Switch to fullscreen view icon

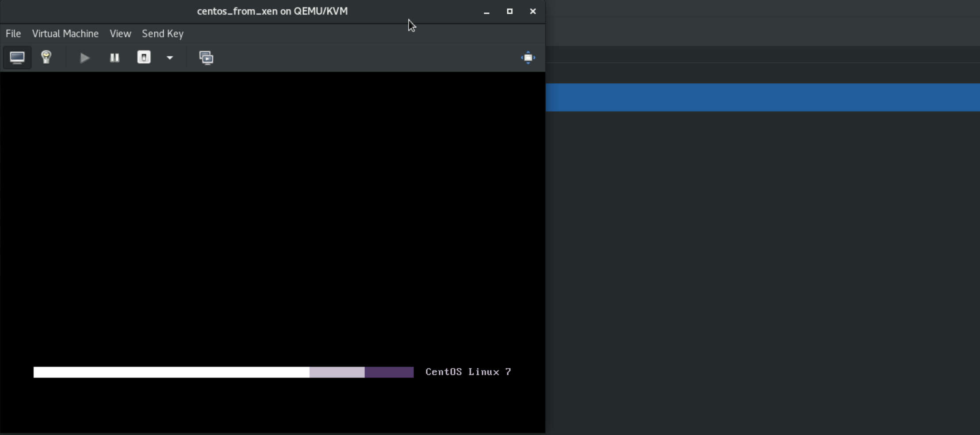[x=528, y=57]
